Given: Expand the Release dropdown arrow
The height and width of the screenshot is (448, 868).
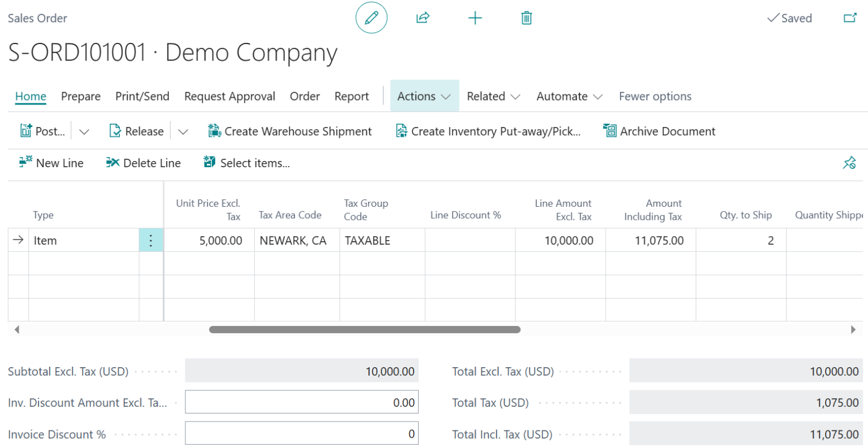Looking at the screenshot, I should click(x=183, y=132).
